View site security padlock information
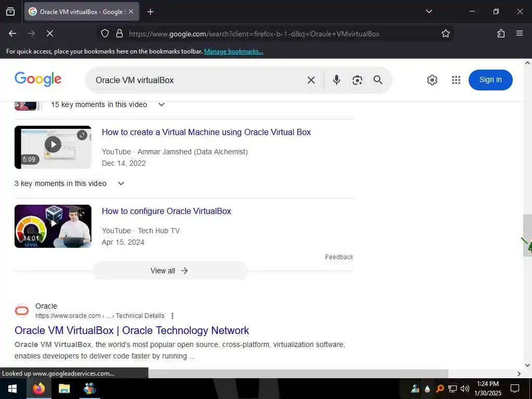Viewport: 532px width, 399px height. [119, 34]
